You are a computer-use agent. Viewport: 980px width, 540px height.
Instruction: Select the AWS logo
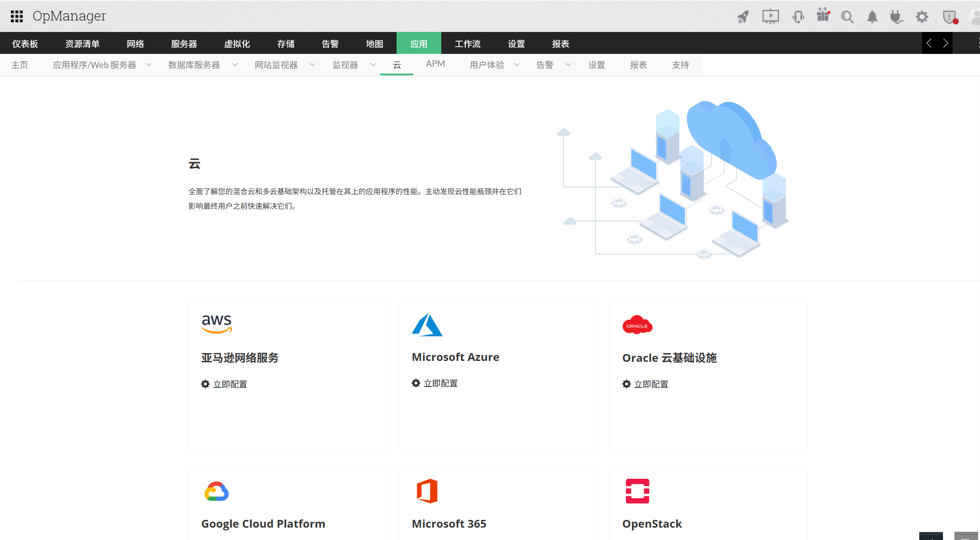pyautogui.click(x=217, y=323)
